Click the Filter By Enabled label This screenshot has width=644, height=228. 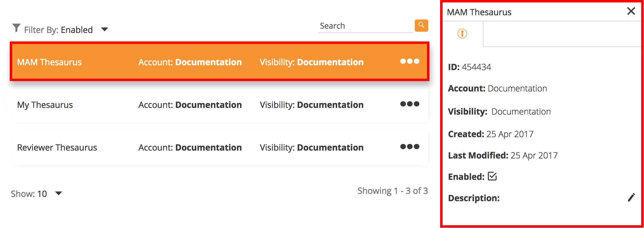point(58,30)
